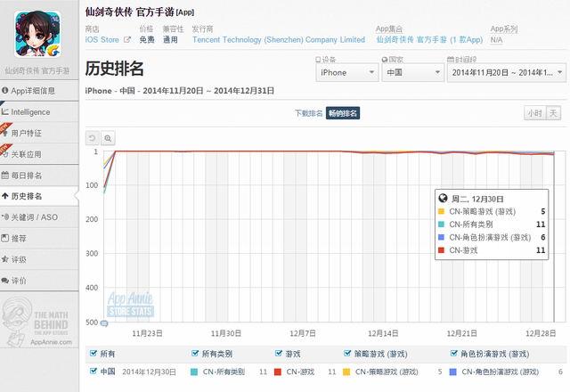Image resolution: width=570 pixels, height=392 pixels.
Task: Open the 中国 country dropdown
Action: click(x=412, y=73)
